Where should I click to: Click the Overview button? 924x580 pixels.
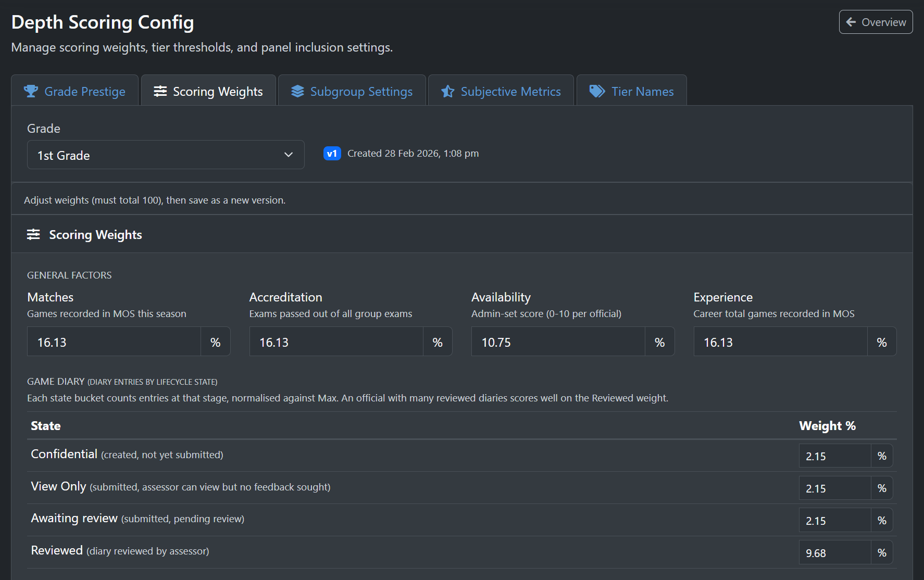876,22
